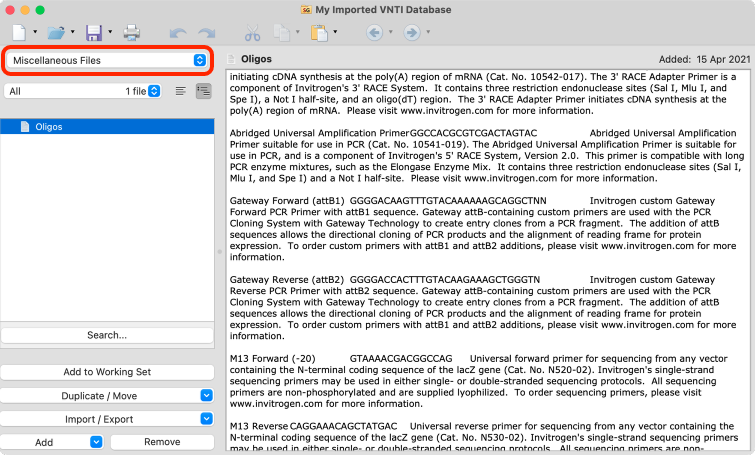Open the All files filter dropdown

(x=83, y=91)
